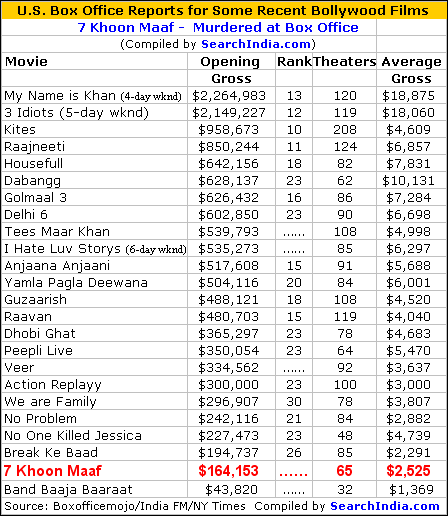Click the '7 Khoon Maaf - Murdered at Box Office' heading

click(218, 27)
